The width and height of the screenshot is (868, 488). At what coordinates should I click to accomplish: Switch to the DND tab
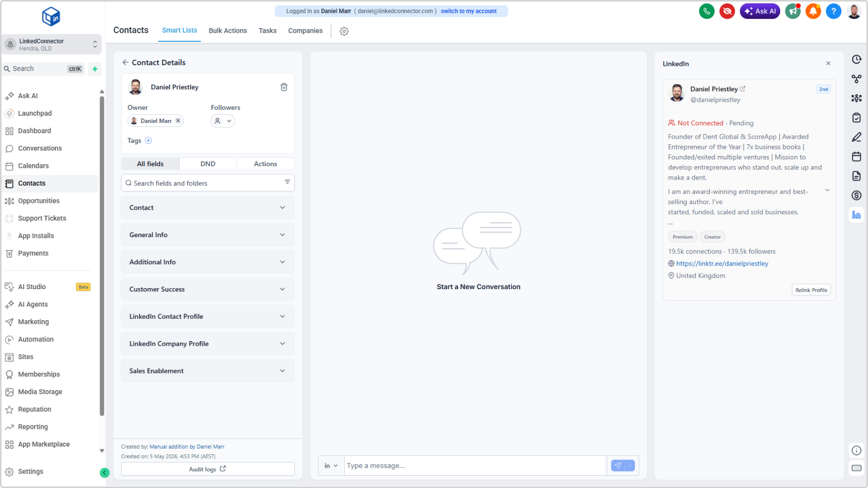coord(208,164)
